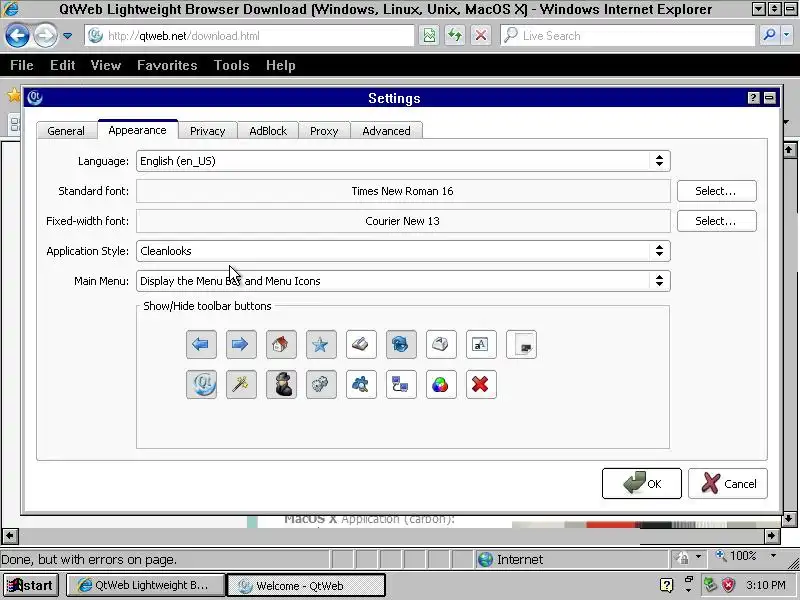Screen dimensions: 800x600
Task: Toggle the Bookmarks star toolbar button
Action: click(x=321, y=344)
